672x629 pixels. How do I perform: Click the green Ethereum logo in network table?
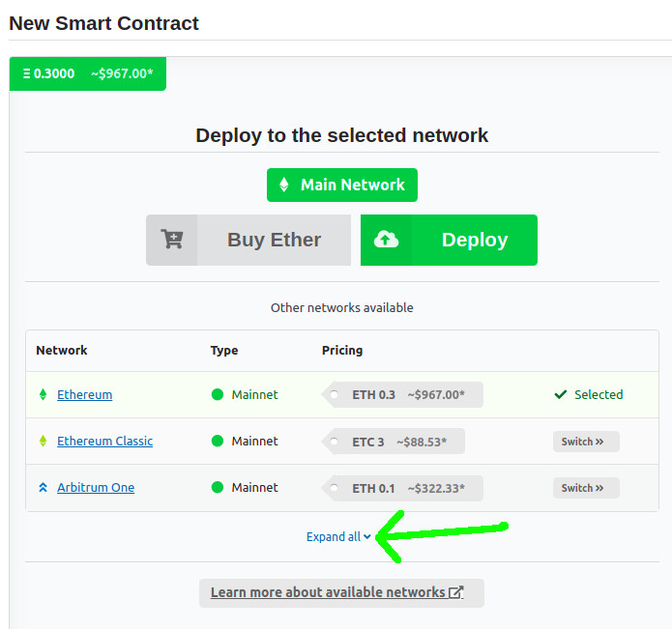point(43,394)
